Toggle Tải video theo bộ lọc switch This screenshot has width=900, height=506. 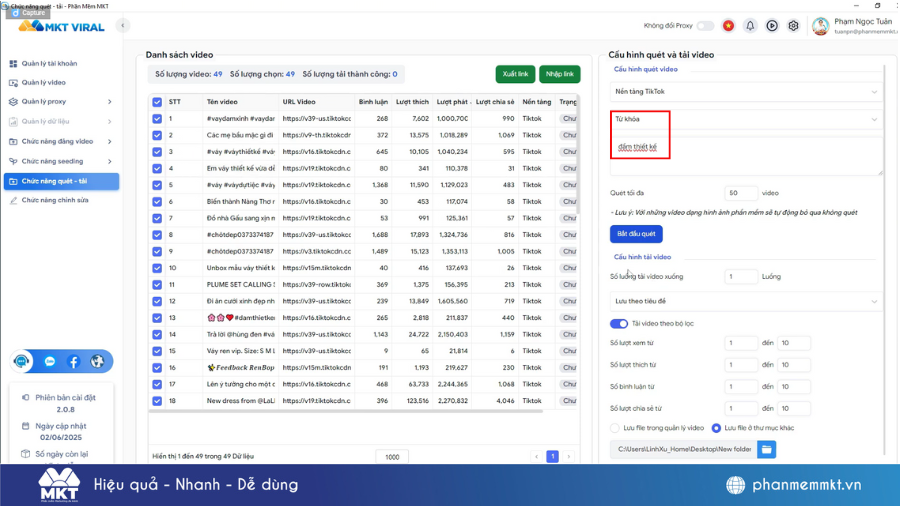coord(619,324)
